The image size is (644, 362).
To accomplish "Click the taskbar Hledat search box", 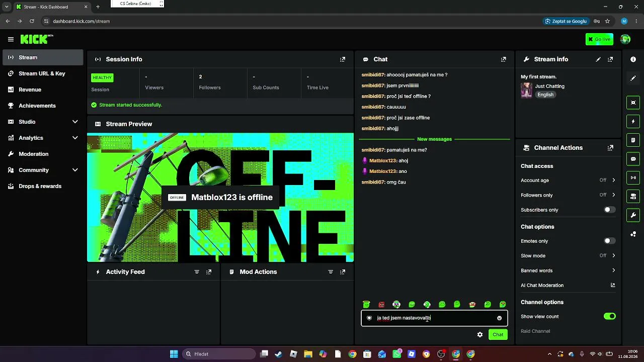I will click(x=219, y=354).
